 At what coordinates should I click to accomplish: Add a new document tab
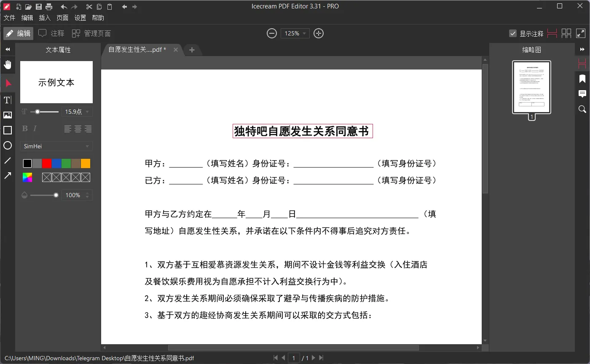click(192, 50)
